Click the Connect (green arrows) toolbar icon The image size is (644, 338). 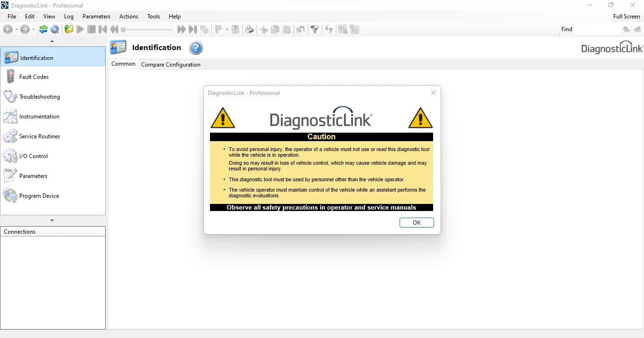pyautogui.click(x=43, y=29)
